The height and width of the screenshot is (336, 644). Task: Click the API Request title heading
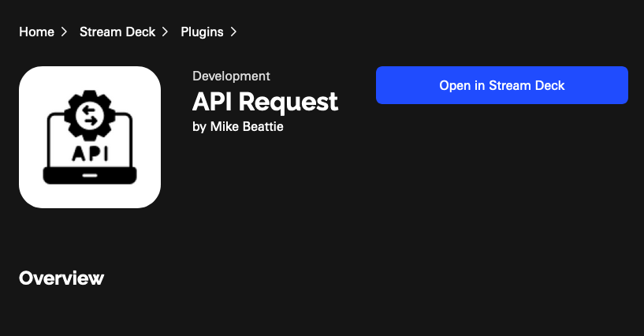(265, 102)
